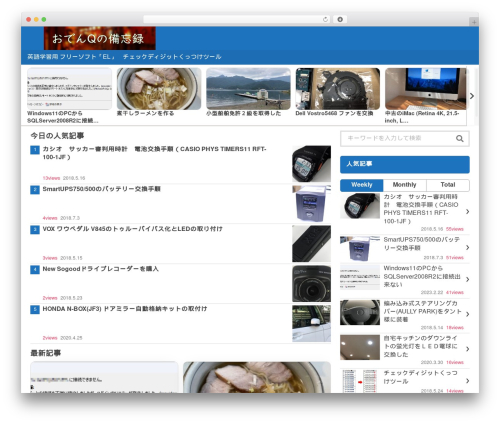Click sidebar ceiling downlight thumbnail
The image size is (500, 423).
(360, 347)
